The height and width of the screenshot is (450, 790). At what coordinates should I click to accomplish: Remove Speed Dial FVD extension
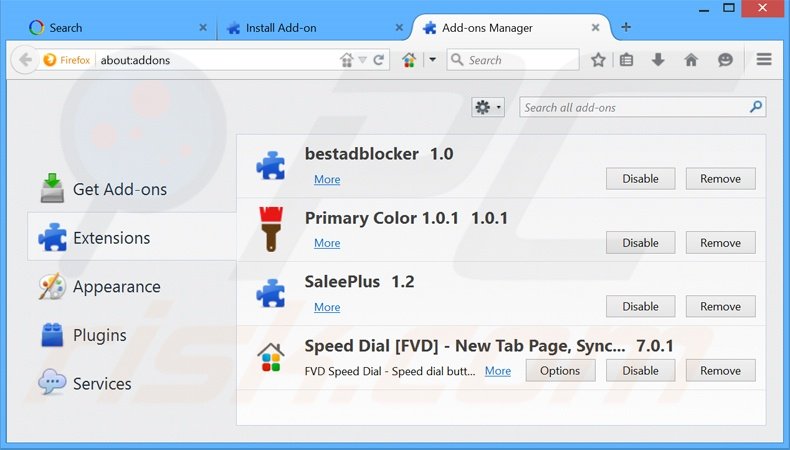(x=720, y=370)
